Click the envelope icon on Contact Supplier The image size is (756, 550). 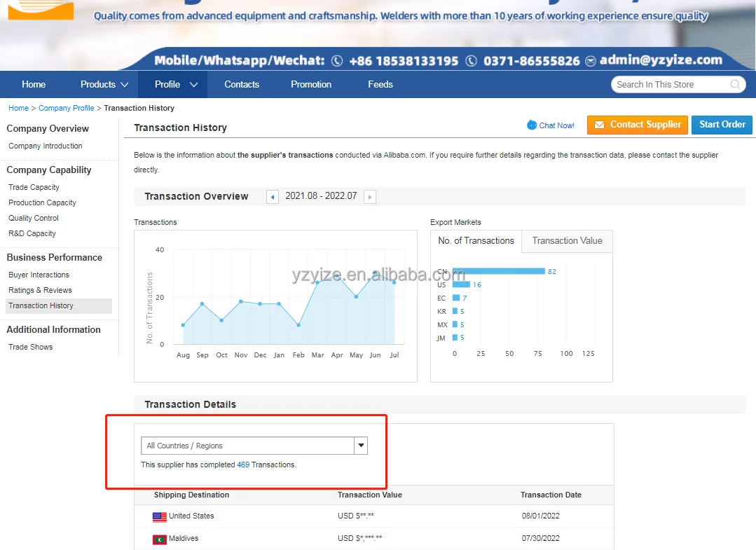[x=599, y=125]
